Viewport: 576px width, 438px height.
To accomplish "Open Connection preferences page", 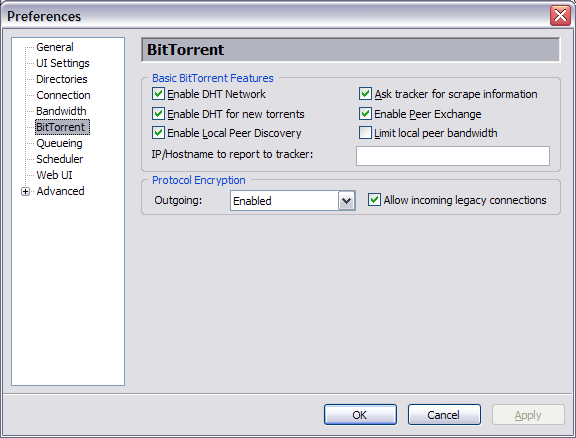I will tap(63, 95).
